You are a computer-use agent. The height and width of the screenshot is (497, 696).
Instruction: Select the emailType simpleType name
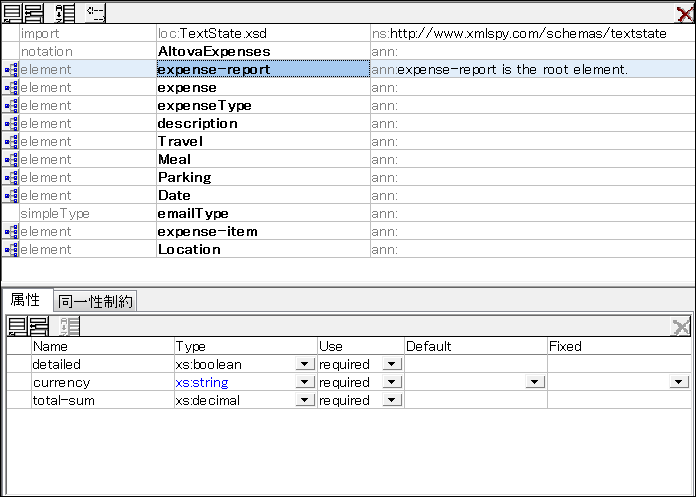263,213
